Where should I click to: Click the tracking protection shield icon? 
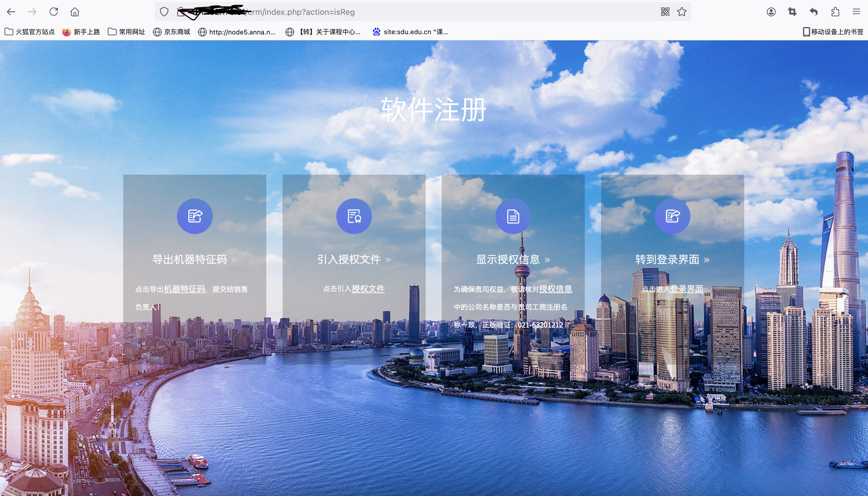[164, 12]
